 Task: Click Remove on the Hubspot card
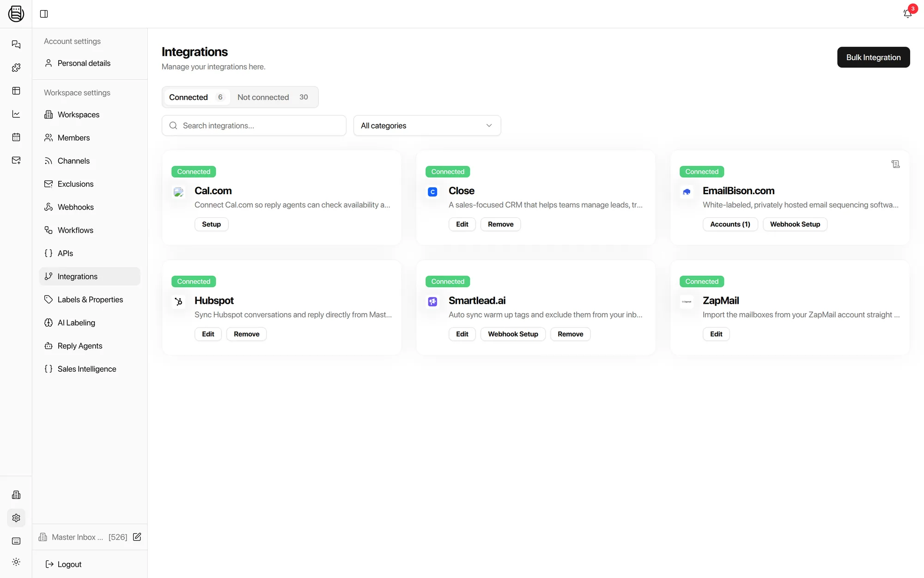[x=246, y=334]
